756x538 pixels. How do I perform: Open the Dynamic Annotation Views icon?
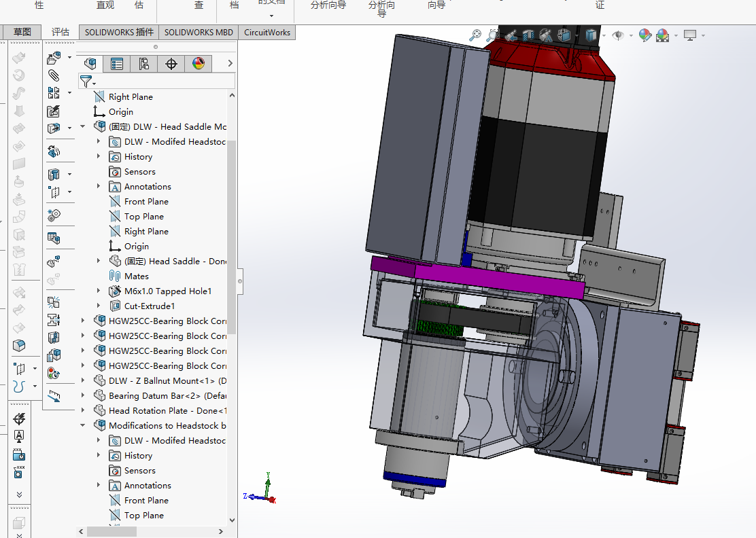coord(546,35)
